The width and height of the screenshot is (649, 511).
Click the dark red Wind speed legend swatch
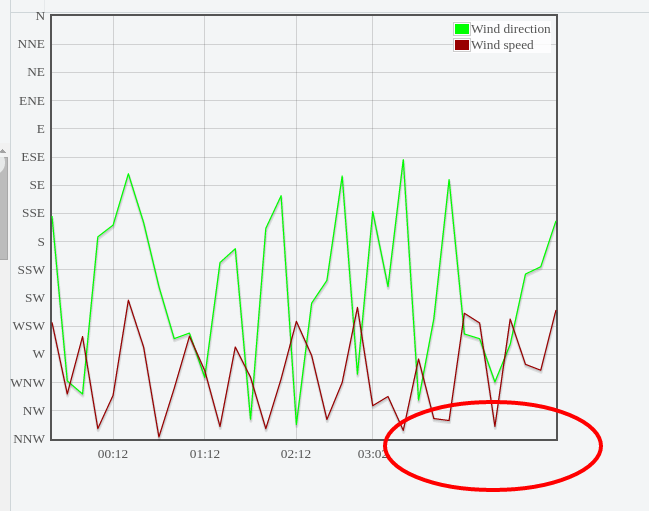tap(462, 45)
